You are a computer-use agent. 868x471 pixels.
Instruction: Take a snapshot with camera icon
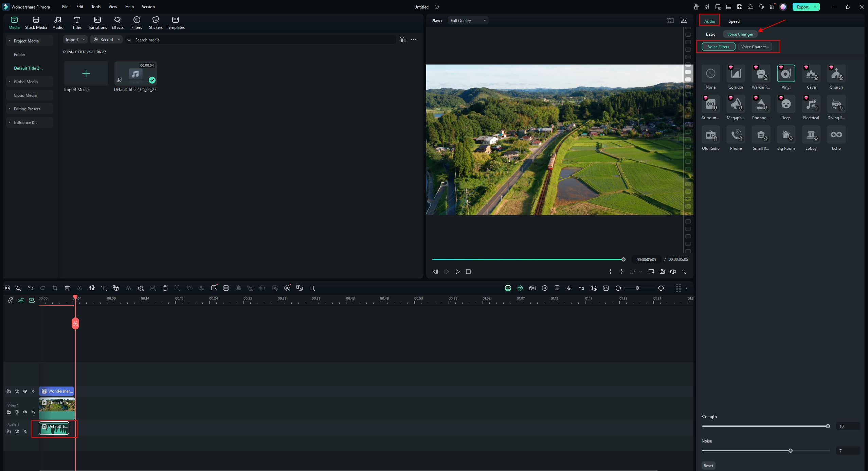coord(662,272)
